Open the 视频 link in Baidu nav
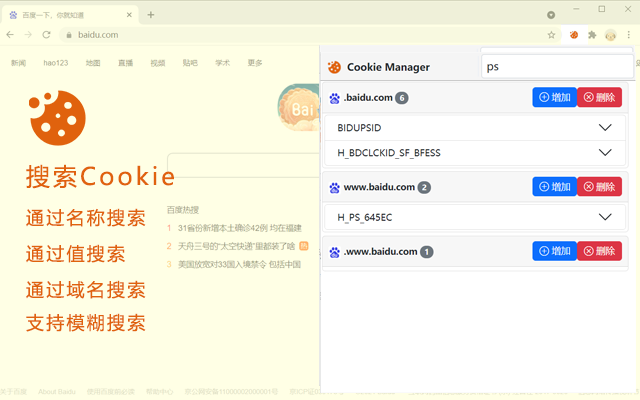640x400 pixels. (158, 63)
